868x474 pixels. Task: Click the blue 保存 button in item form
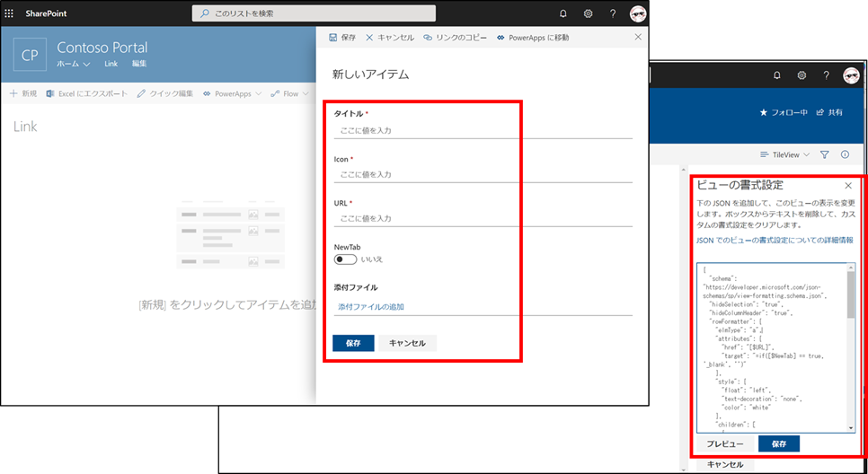pos(353,343)
